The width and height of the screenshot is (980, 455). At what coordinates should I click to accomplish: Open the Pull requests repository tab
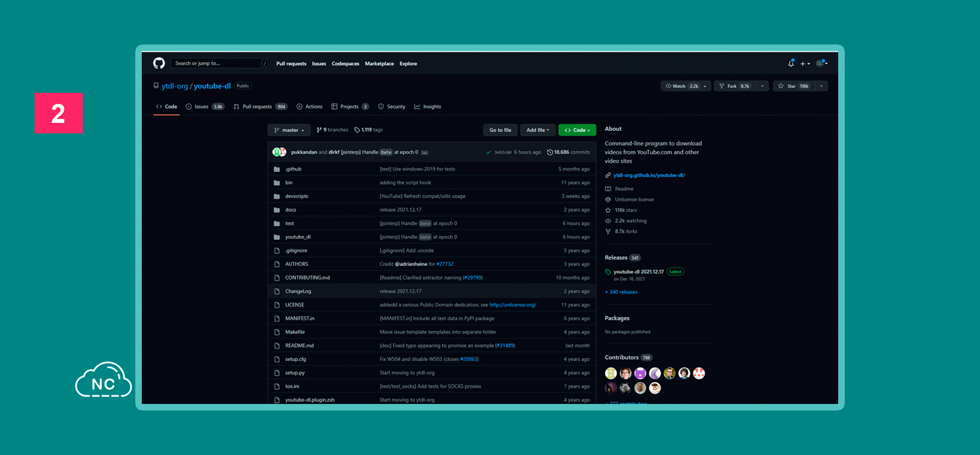click(x=261, y=107)
